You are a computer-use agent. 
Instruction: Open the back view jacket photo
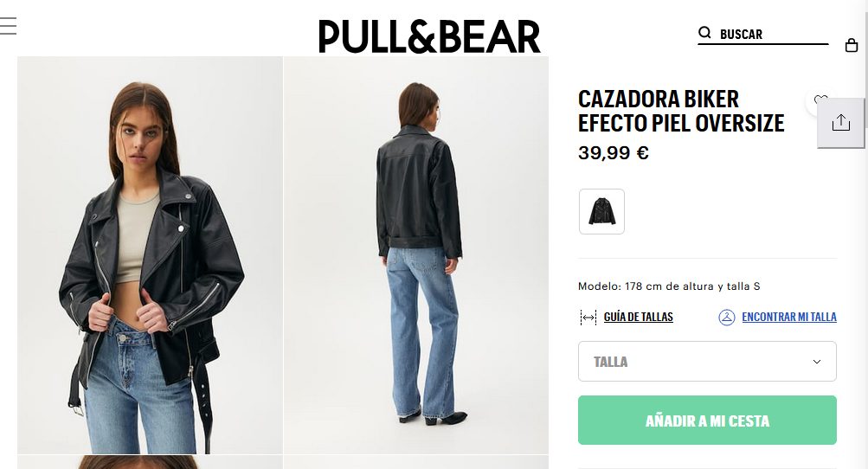click(x=416, y=255)
